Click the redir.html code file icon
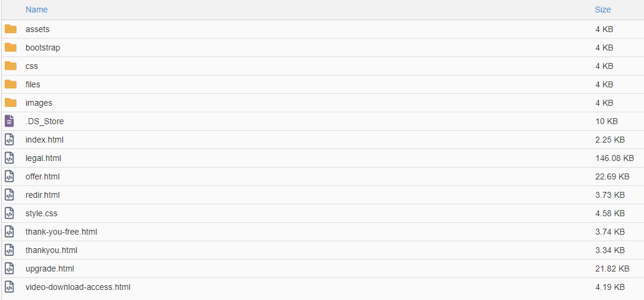This screenshot has height=300, width=644. [x=9, y=195]
